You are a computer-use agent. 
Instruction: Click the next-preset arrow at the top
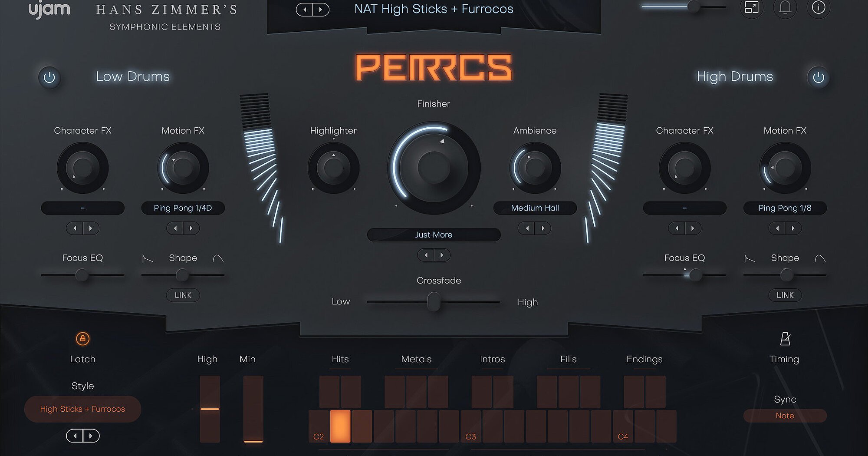click(321, 9)
